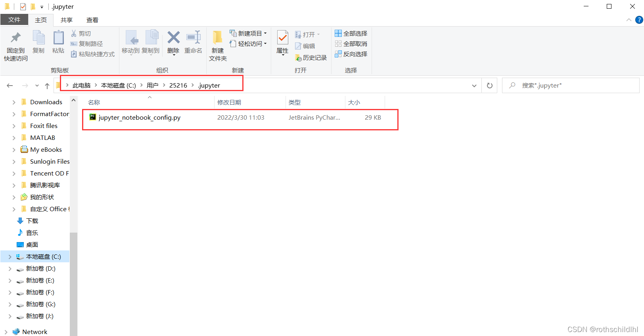644x336 pixels.
Task: Select Foxit files folder in sidebar
Action: 39,126
